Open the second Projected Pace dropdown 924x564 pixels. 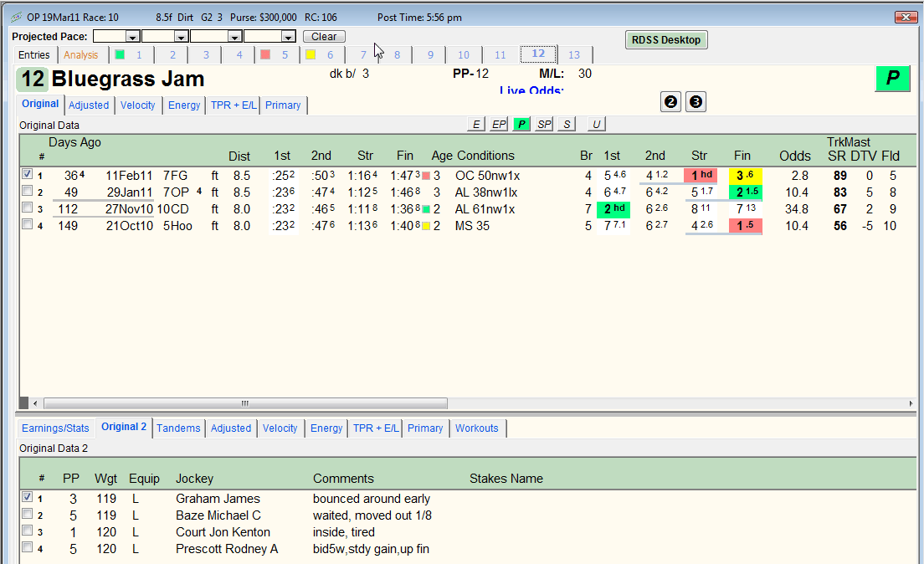coord(181,37)
